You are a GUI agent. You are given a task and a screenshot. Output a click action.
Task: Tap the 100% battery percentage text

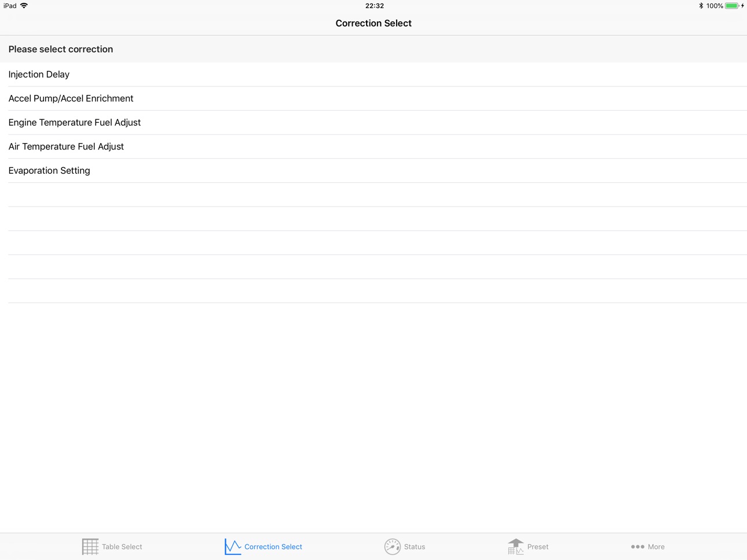pyautogui.click(x=715, y=6)
